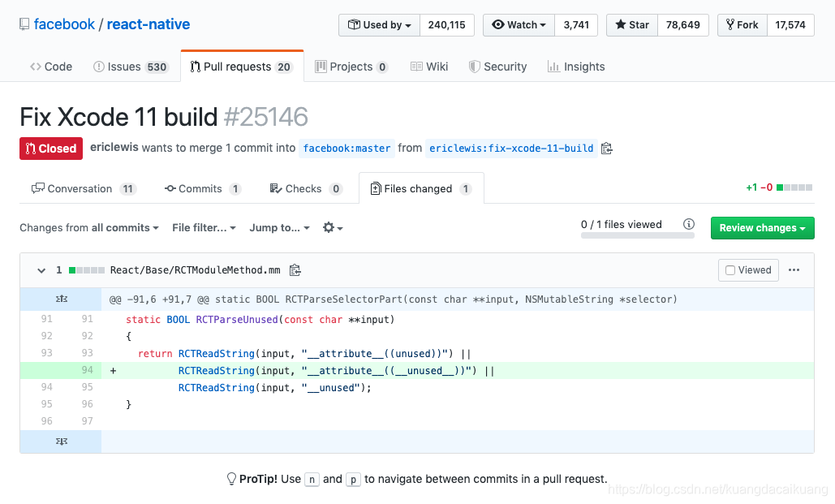
Task: View the 3,741 watchers count
Action: (576, 25)
